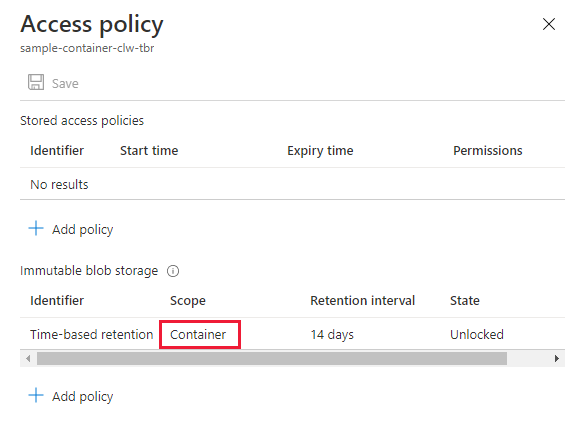Click the horizontal scrollbar thumb
583x432 pixels.
272,359
